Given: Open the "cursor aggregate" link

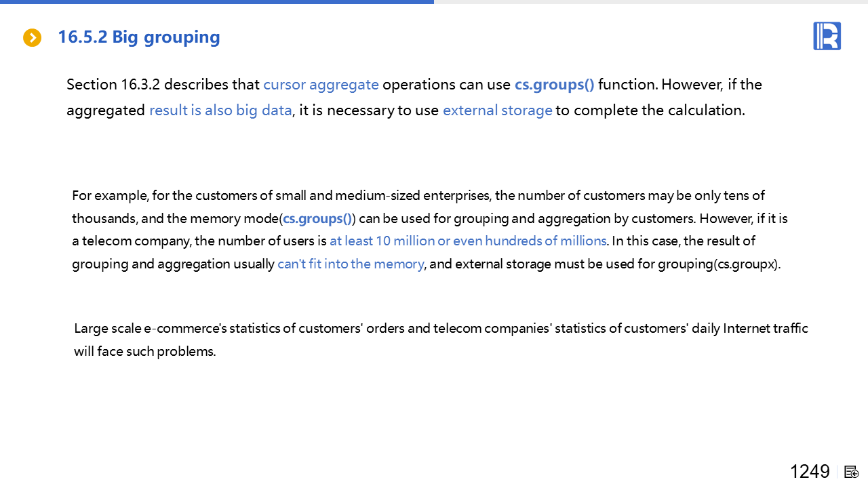Looking at the screenshot, I should (321, 85).
